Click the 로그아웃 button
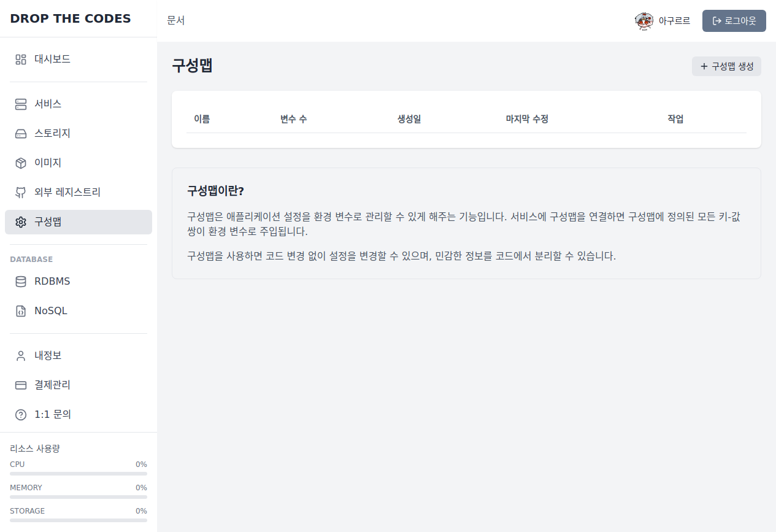This screenshot has height=532, width=776. 734,20
